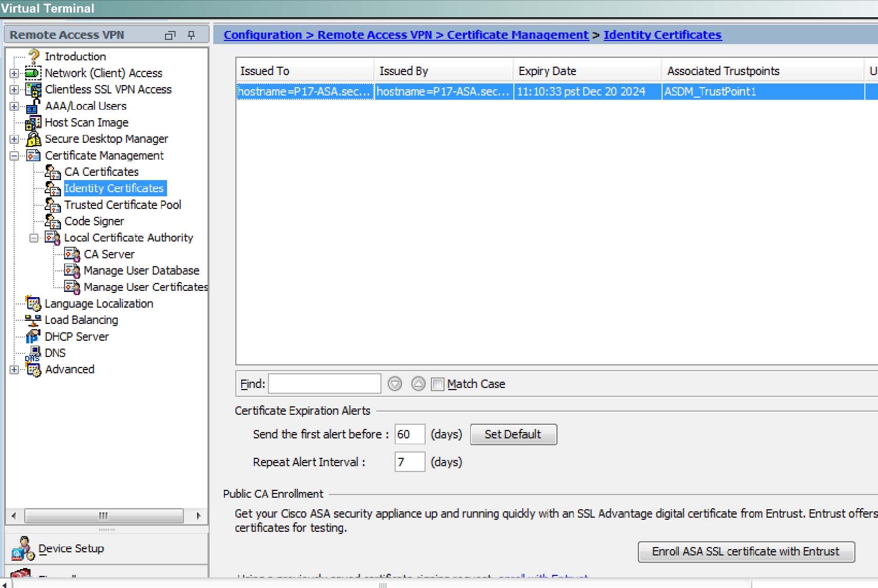The width and height of the screenshot is (878, 588).
Task: Click the Host Scan Image icon
Action: pos(33,123)
